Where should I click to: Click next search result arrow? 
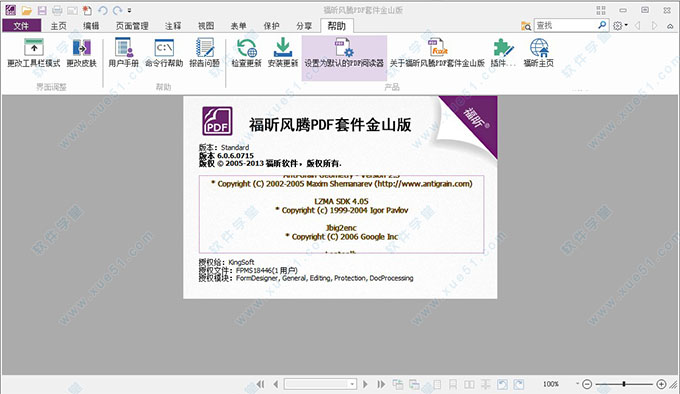click(654, 26)
